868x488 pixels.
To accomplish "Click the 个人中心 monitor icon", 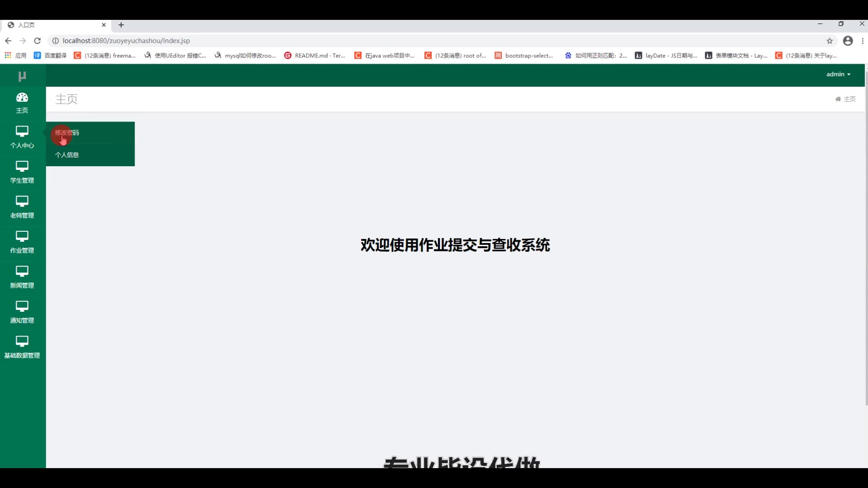I will pos(22,131).
